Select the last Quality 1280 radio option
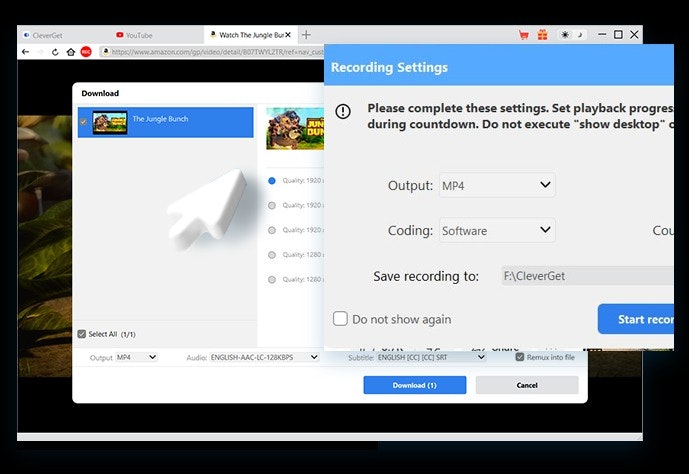The height and width of the screenshot is (474, 689). (272, 279)
